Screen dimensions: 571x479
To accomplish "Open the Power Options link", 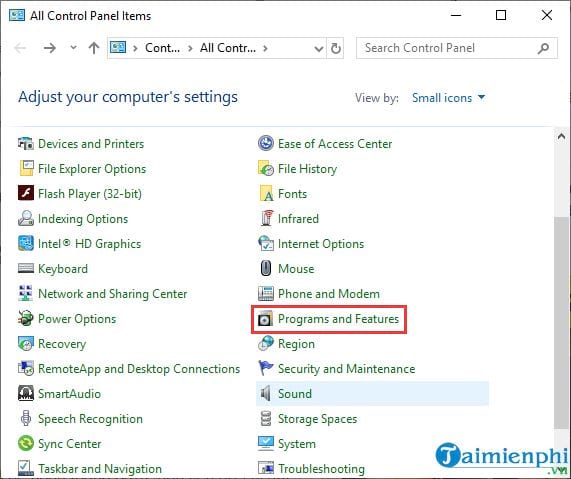I will coord(77,319).
